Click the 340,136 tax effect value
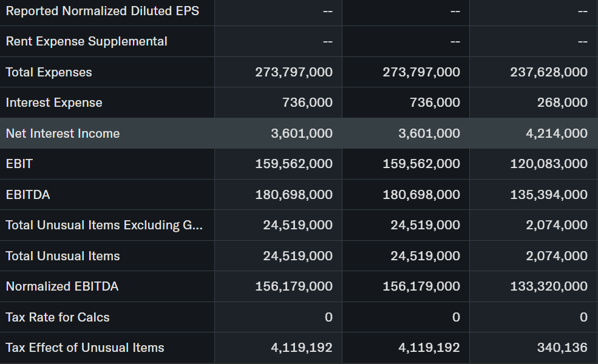 pyautogui.click(x=562, y=348)
